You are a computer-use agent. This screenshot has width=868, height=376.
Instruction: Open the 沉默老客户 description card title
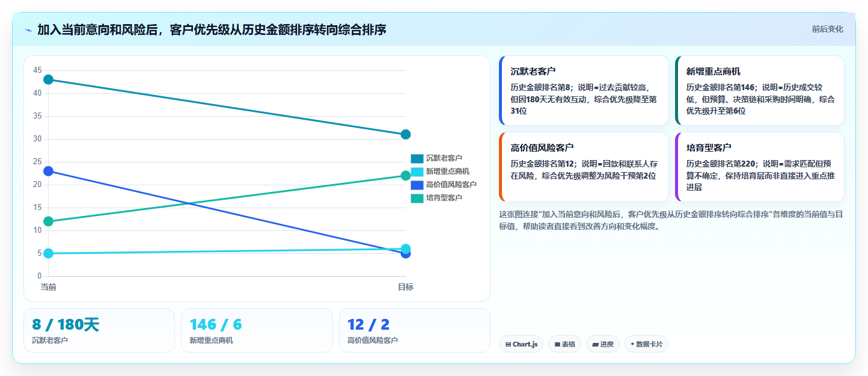[533, 72]
